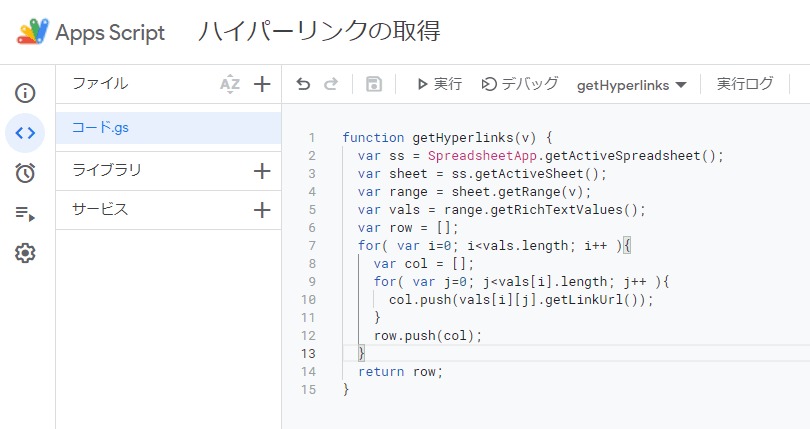The image size is (810, 429).
Task: Add a new file with plus icon
Action: point(262,85)
